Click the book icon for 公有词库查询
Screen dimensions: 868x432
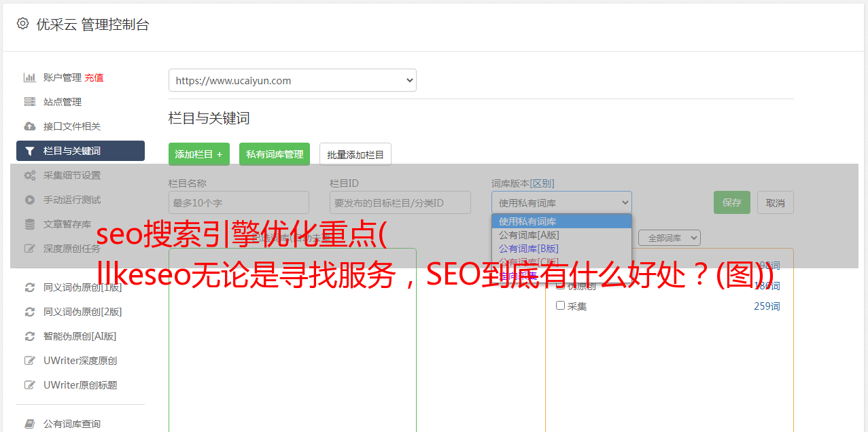[30, 424]
